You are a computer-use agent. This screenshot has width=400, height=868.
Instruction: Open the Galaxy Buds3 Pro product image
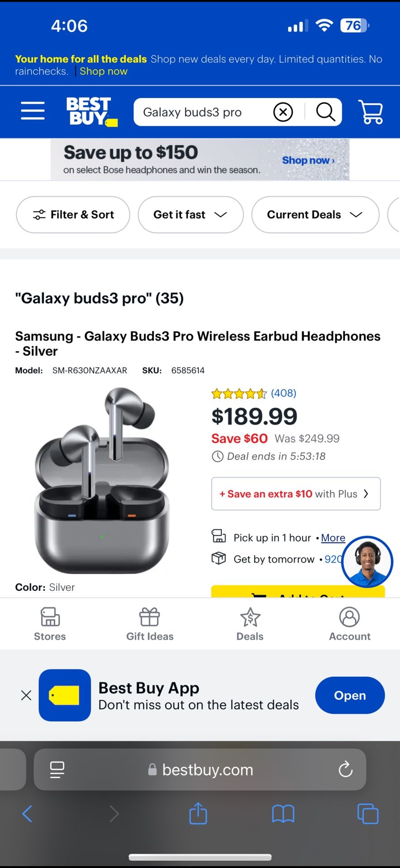102,481
